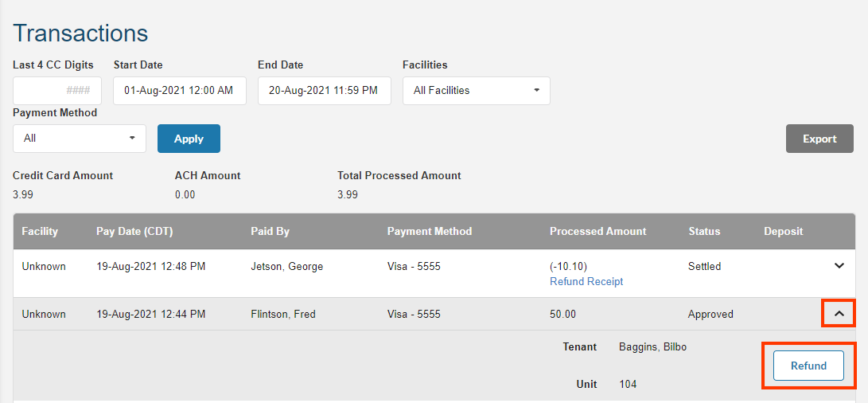Sort by Facility column header
This screenshot has width=868, height=403.
click(40, 232)
